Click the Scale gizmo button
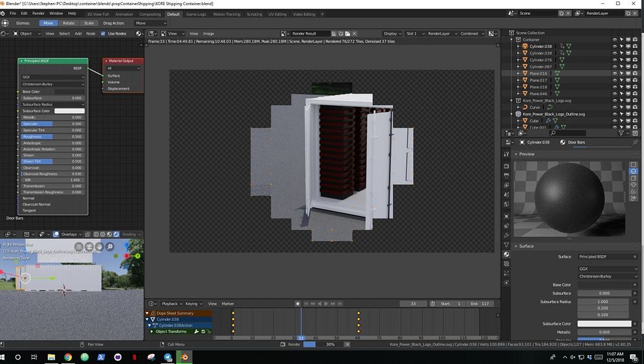Image resolution: width=644 pixels, height=364 pixels. [x=88, y=23]
